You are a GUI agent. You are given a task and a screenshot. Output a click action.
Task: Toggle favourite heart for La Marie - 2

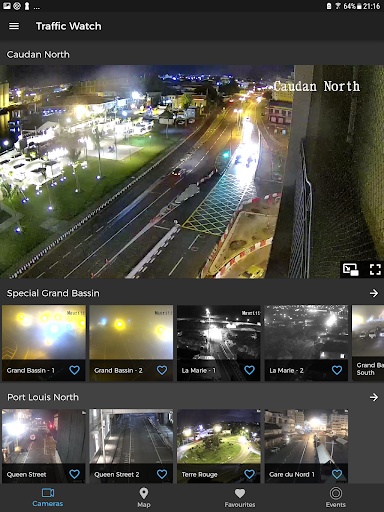(337, 370)
